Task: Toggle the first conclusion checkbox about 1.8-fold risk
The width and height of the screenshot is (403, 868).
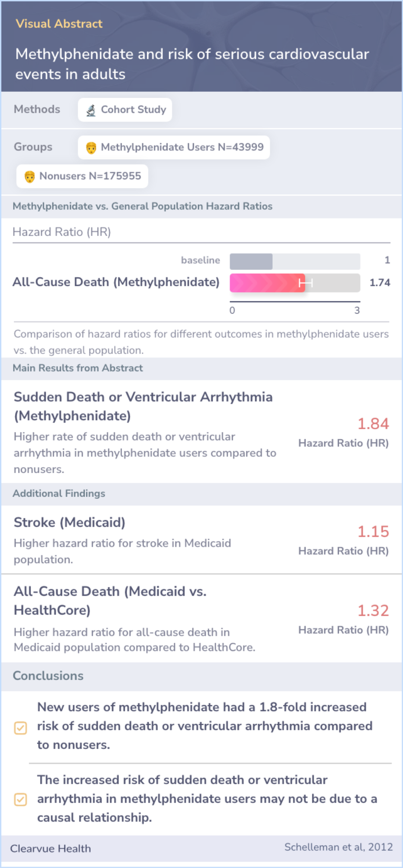Action: tap(21, 727)
